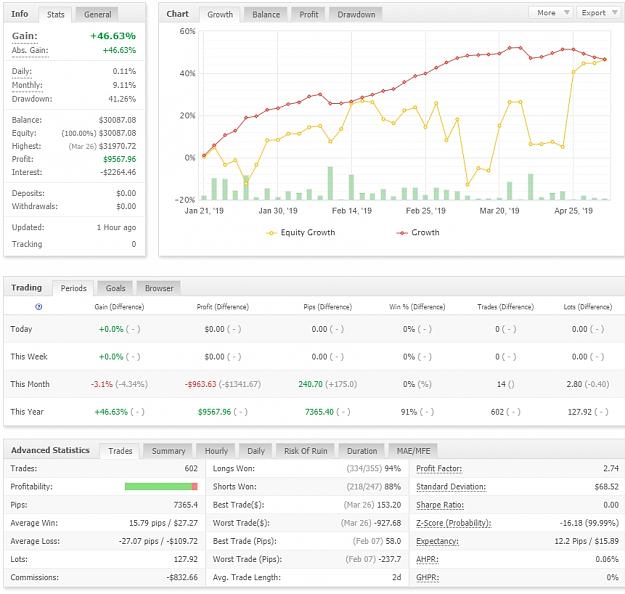The image size is (625, 594).
Task: Click the Sharpe Ratio label
Action: click(440, 505)
